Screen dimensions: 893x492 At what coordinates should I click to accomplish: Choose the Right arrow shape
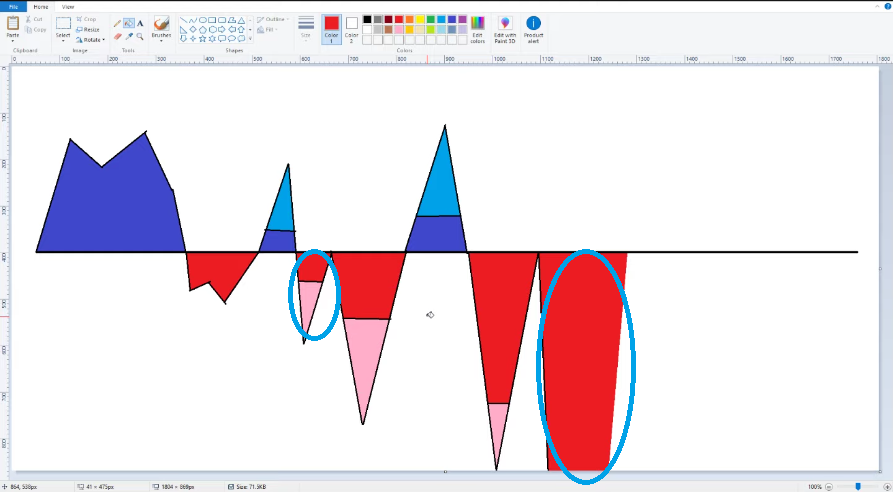[222, 30]
